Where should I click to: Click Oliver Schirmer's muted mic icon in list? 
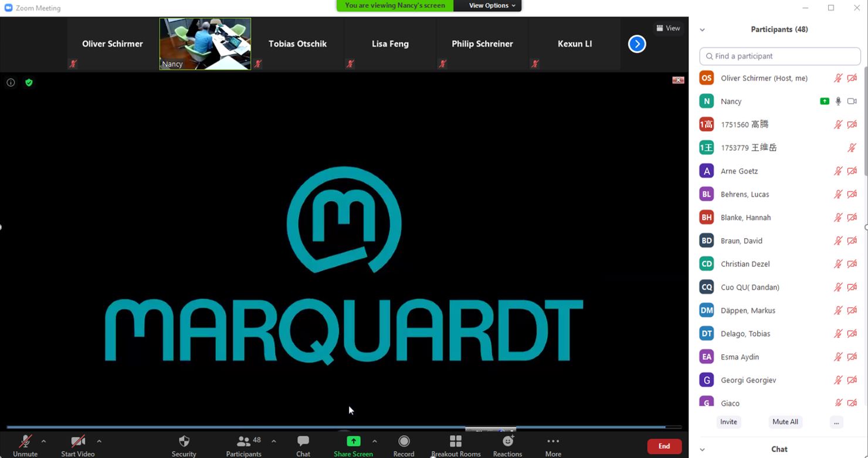(x=838, y=78)
